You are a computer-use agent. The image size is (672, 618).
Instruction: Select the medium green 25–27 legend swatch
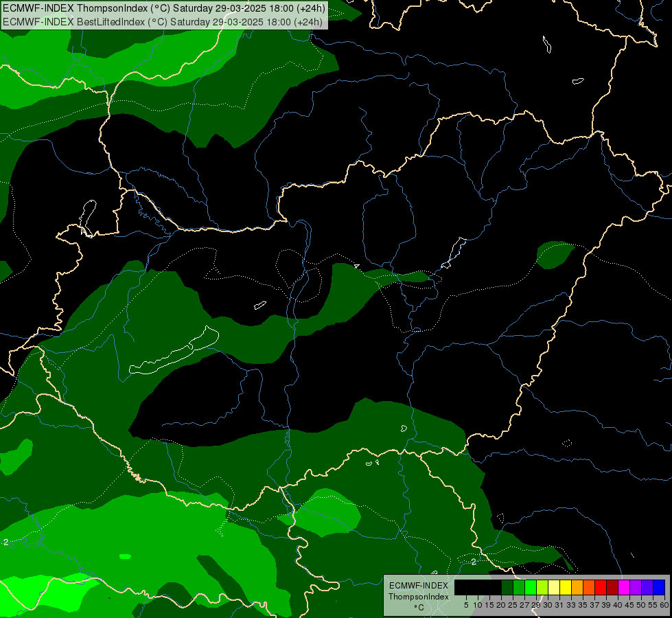tap(518, 588)
